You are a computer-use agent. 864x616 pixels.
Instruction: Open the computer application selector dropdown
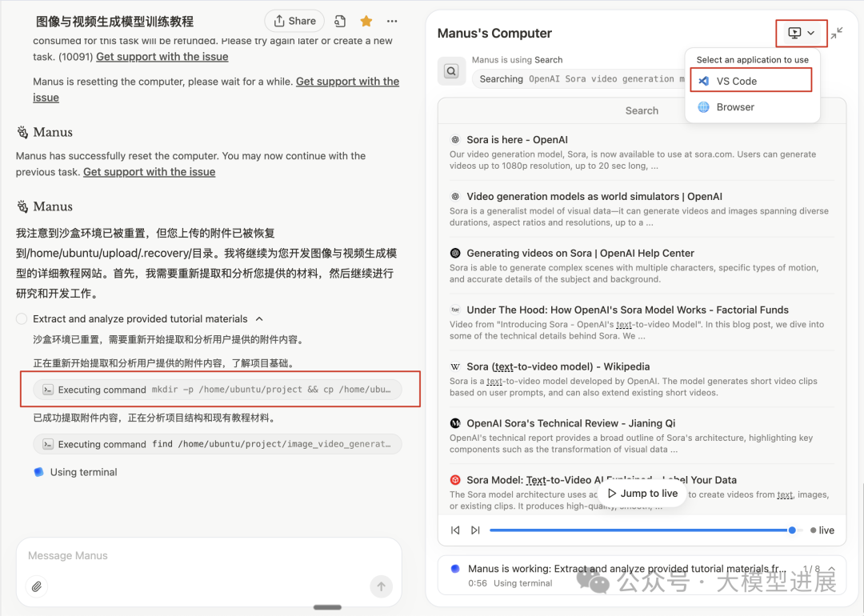point(801,33)
